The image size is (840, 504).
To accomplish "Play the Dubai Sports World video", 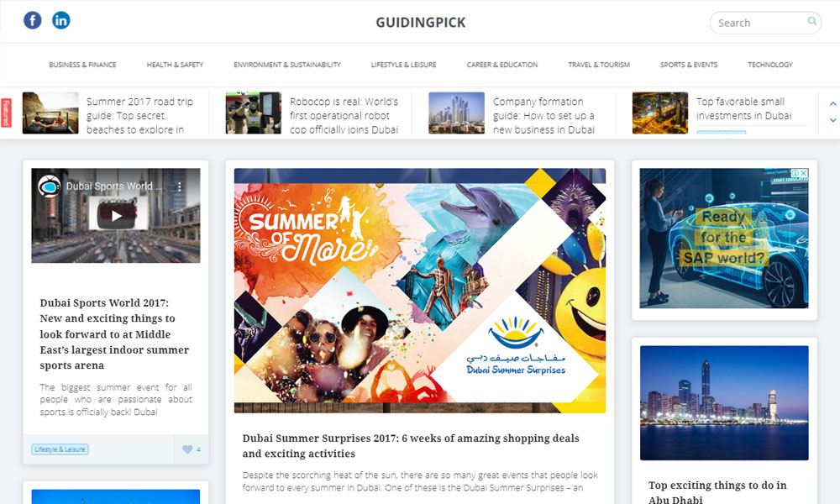I will point(116,216).
